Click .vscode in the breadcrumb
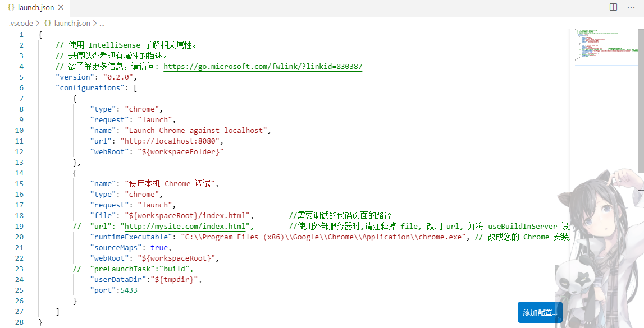Viewport: 644px width, 328px height. pyautogui.click(x=21, y=24)
